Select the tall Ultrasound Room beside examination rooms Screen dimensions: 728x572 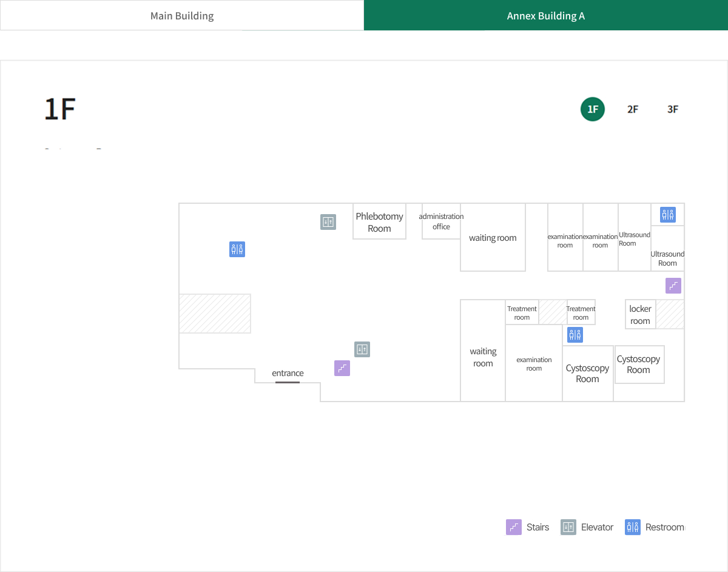635,237
